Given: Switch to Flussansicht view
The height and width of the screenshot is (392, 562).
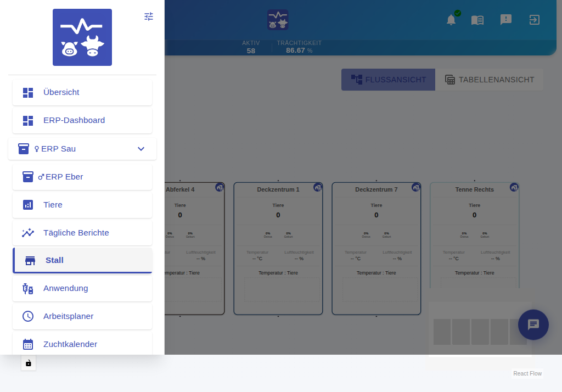Looking at the screenshot, I should pyautogui.click(x=388, y=80).
